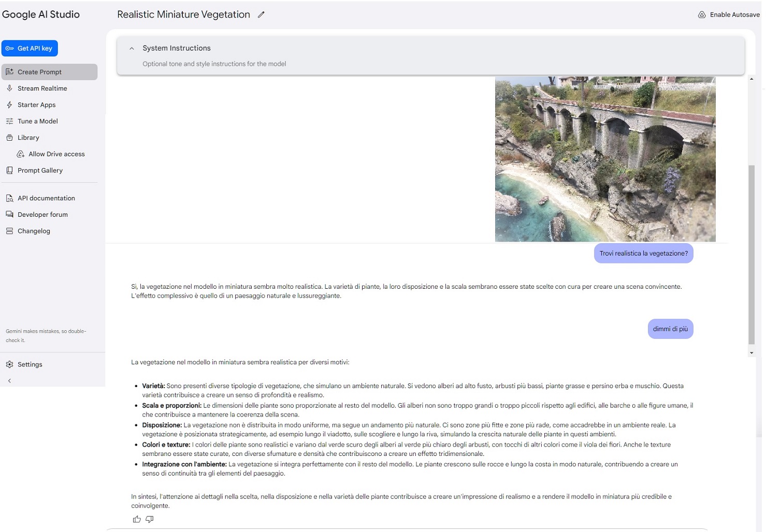Visit the Developer forum link
The height and width of the screenshot is (532, 766).
[x=42, y=215]
